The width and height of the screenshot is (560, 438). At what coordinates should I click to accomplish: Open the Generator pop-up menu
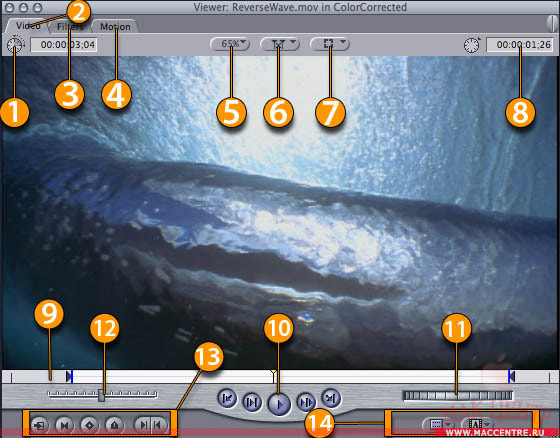point(476,424)
